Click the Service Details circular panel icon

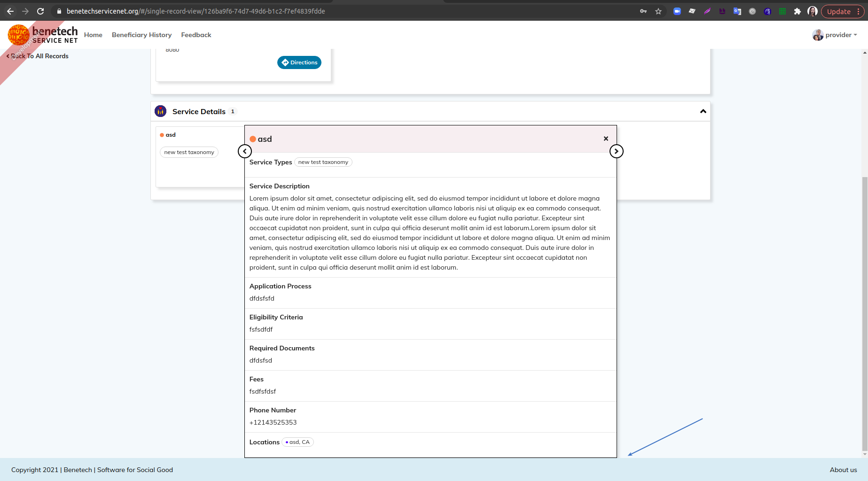pos(161,111)
